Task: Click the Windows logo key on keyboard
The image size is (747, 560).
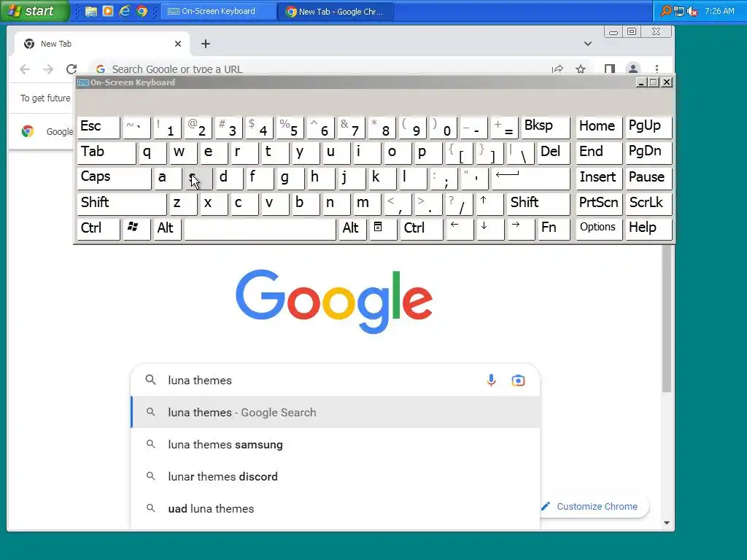Action: point(136,229)
